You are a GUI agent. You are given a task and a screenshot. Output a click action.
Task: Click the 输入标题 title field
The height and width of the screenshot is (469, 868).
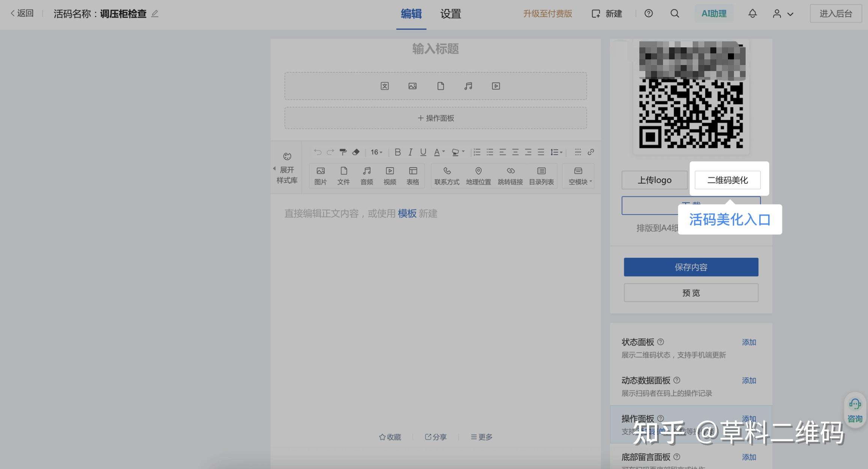tap(436, 49)
